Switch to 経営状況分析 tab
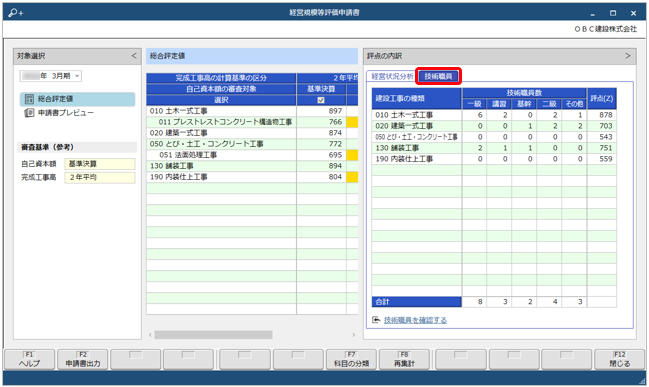 [392, 76]
